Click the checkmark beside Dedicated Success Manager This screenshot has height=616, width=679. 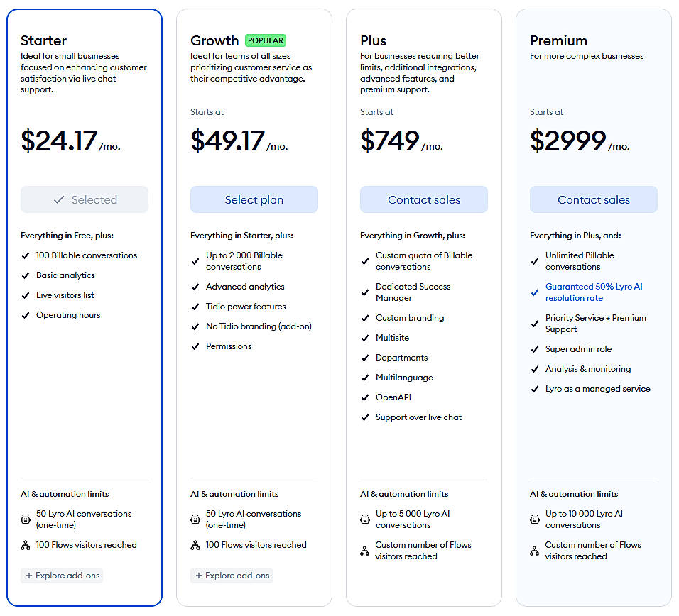pyautogui.click(x=365, y=292)
